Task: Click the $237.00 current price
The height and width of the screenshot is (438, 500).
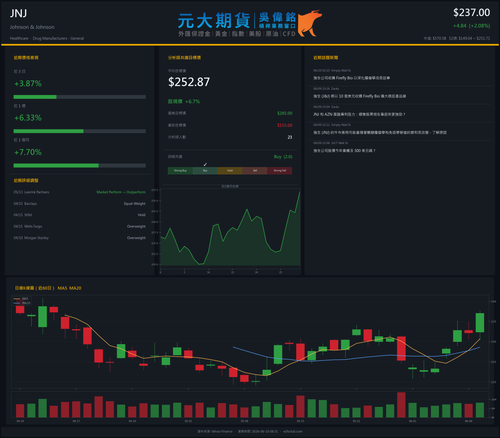Action: 471,13
